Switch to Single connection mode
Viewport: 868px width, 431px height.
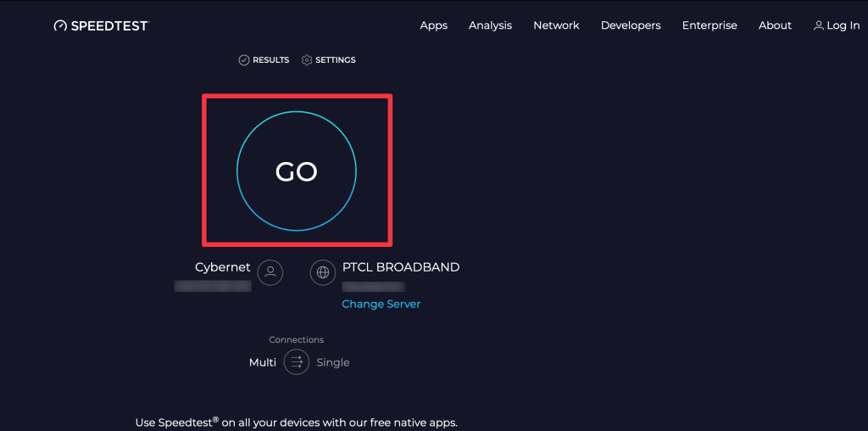tap(333, 362)
